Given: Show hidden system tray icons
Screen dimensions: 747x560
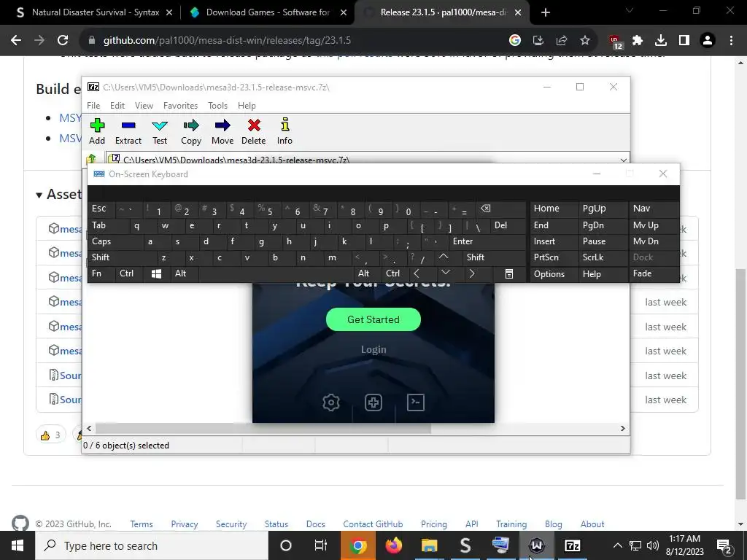Looking at the screenshot, I should click(617, 545).
